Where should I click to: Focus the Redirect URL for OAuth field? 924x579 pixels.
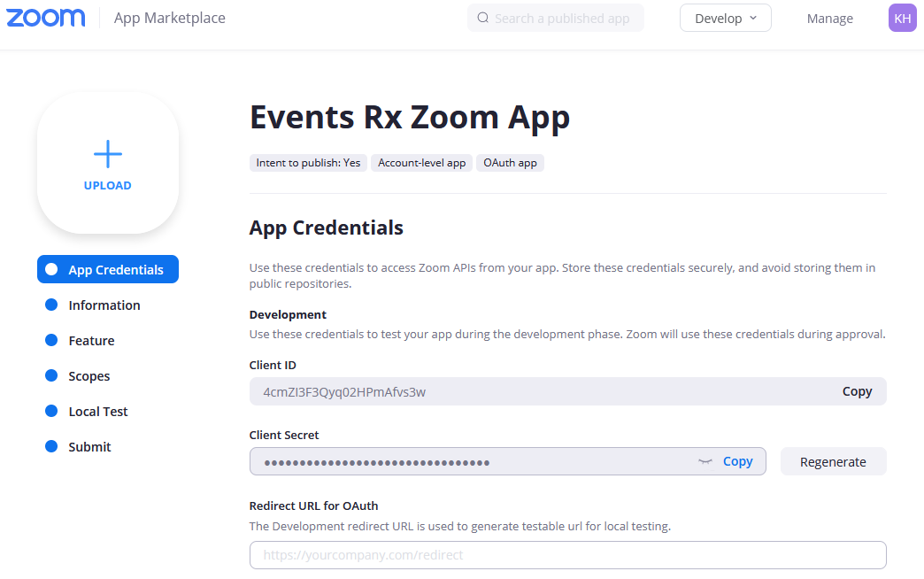pyautogui.click(x=567, y=555)
